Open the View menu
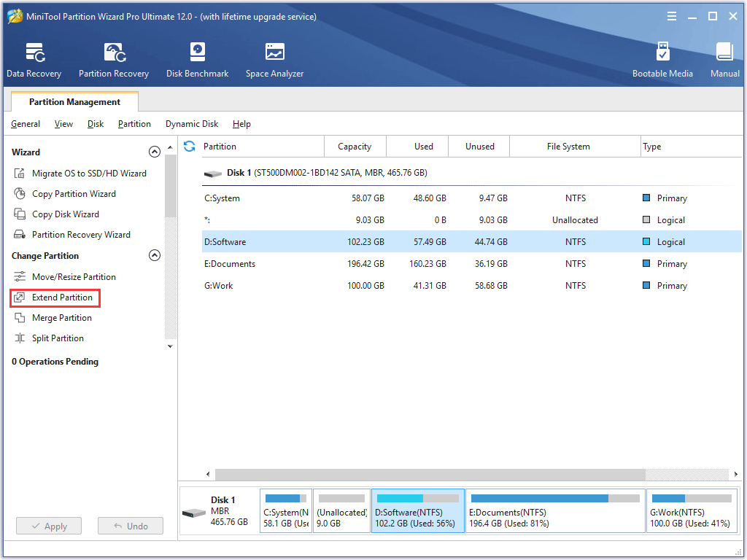This screenshot has height=560, width=747. 63,124
